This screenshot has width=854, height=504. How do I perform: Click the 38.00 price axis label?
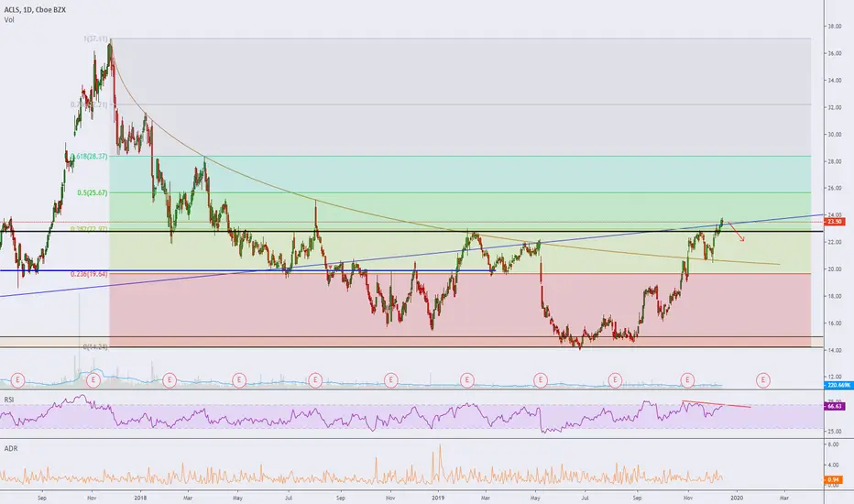[x=835, y=27]
